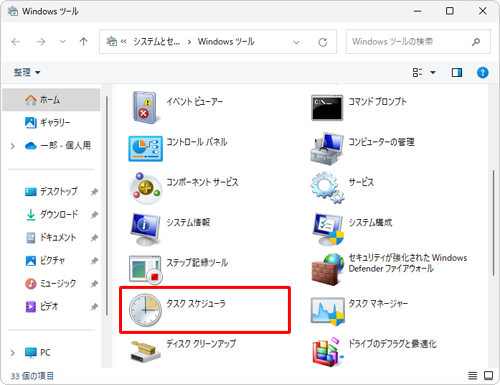
Task: Expand the PC tree node
Action: click(13, 353)
